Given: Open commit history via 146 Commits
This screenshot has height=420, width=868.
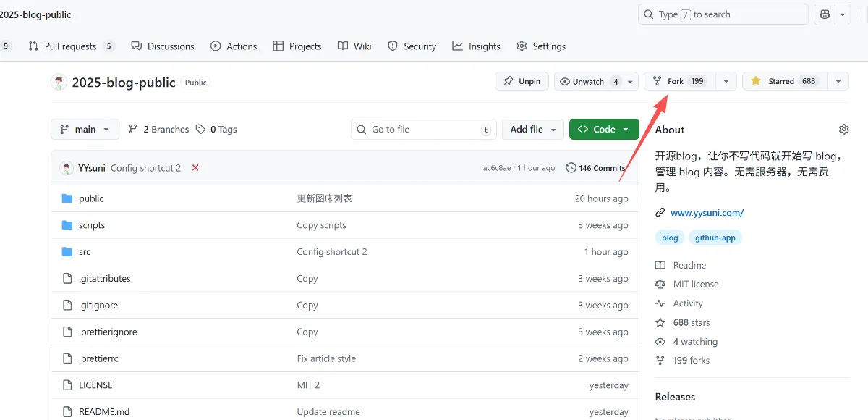Looking at the screenshot, I should coord(595,168).
